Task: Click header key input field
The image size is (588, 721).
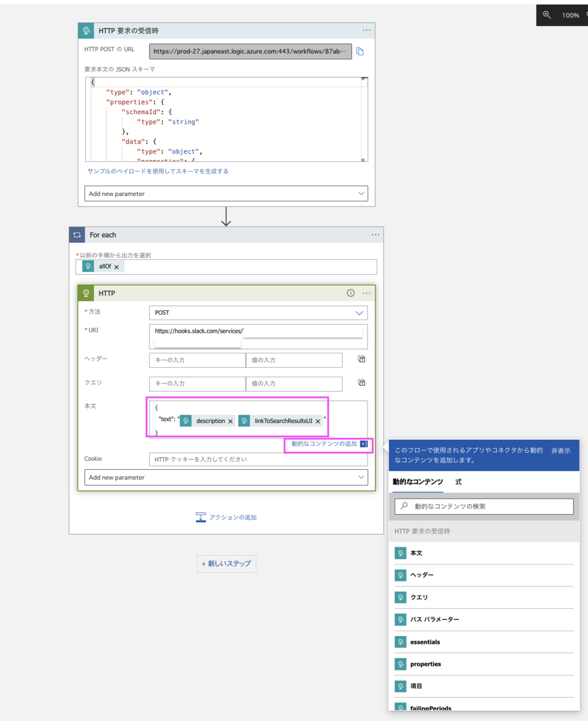Action: (198, 360)
